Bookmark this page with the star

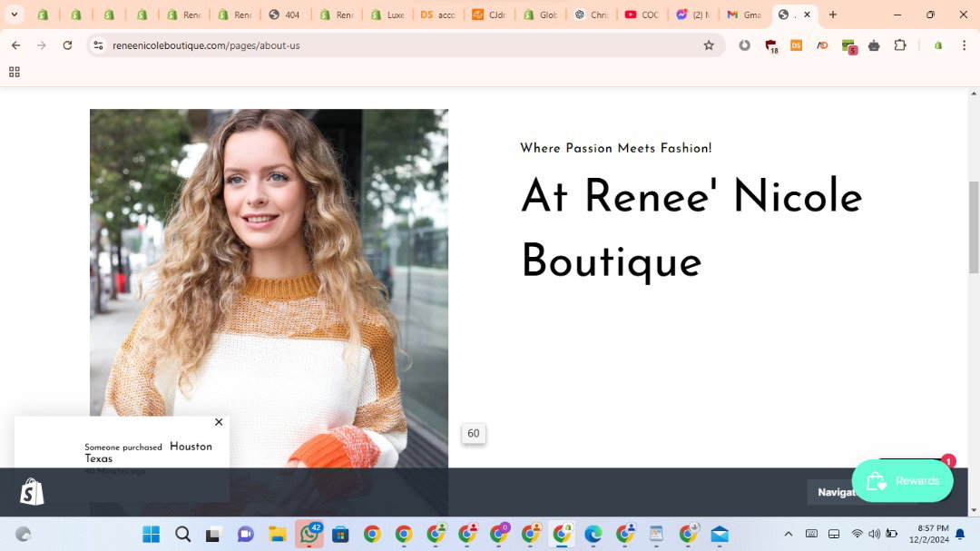[x=709, y=45]
